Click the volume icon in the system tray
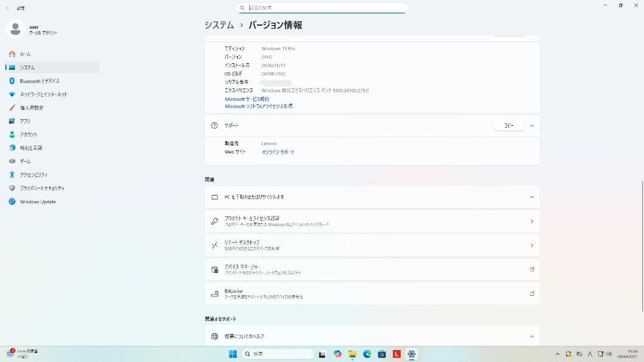644x362 pixels. point(608,354)
